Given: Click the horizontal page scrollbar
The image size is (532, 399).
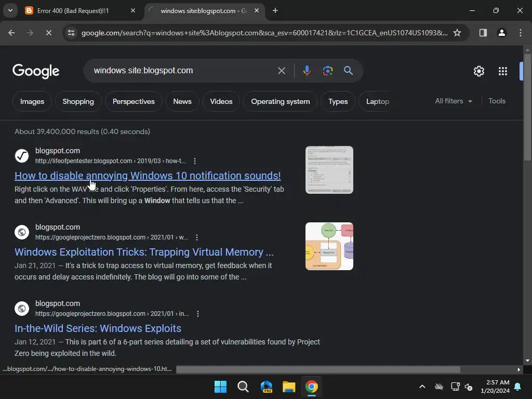Looking at the screenshot, I should click(318, 369).
